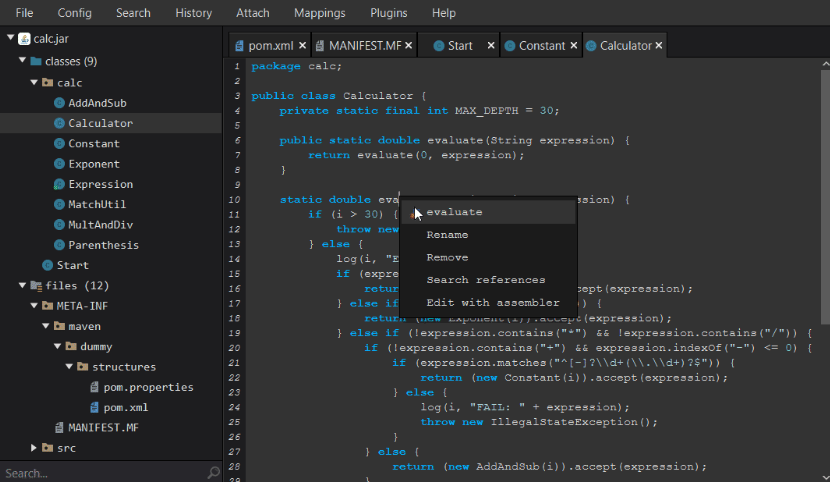Click the AddAndSub class icon
The height and width of the screenshot is (482, 830).
[x=59, y=103]
